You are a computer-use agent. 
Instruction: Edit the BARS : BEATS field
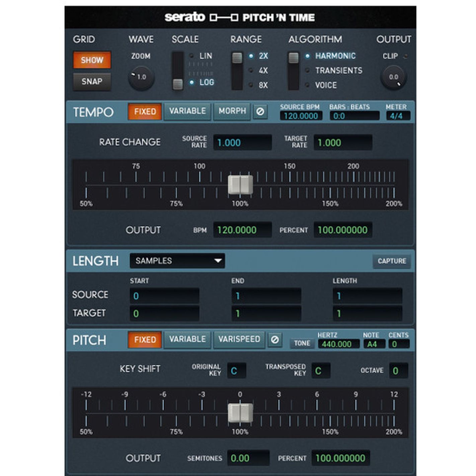point(354,116)
